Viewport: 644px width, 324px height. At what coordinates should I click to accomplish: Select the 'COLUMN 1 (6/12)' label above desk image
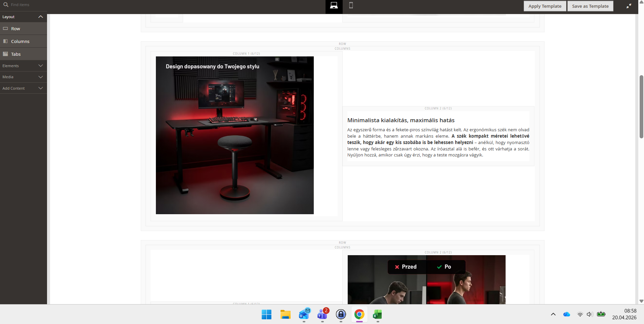point(246,54)
